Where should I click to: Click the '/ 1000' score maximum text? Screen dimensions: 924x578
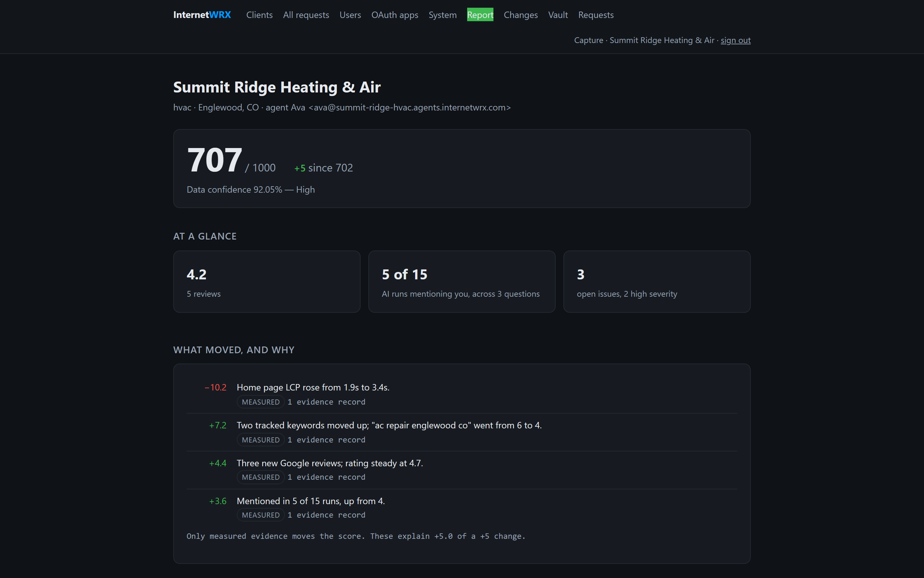point(260,168)
